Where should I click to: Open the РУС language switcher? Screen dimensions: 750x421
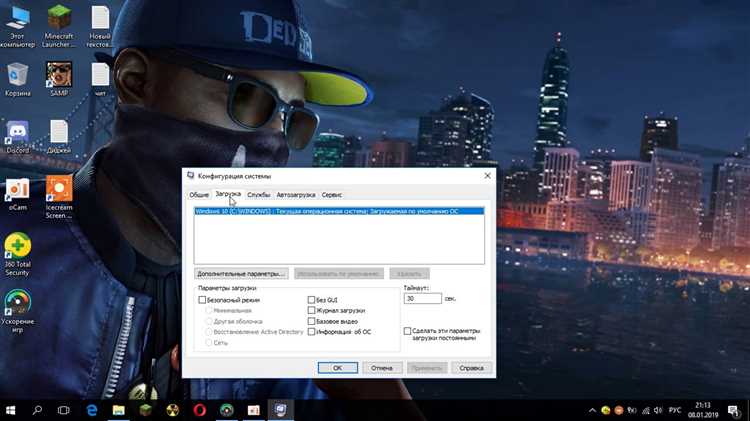click(x=675, y=410)
